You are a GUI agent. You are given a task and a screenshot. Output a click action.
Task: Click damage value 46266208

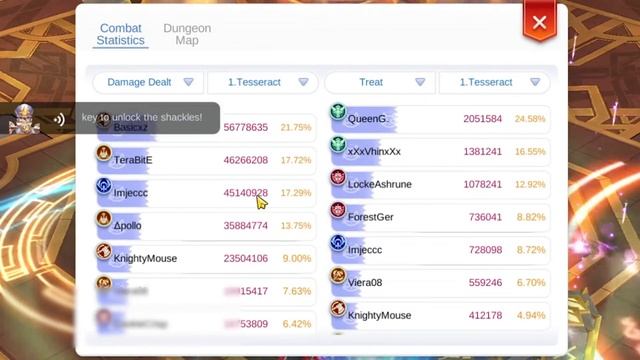246,160
